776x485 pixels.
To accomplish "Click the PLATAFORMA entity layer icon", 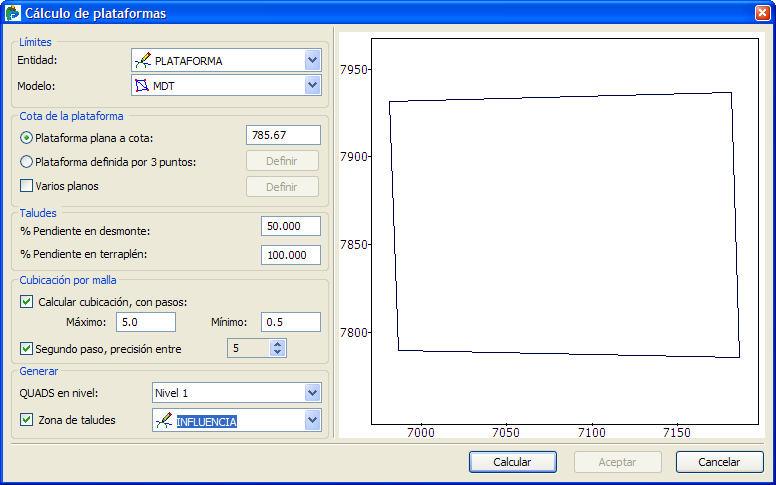I will [x=143, y=60].
